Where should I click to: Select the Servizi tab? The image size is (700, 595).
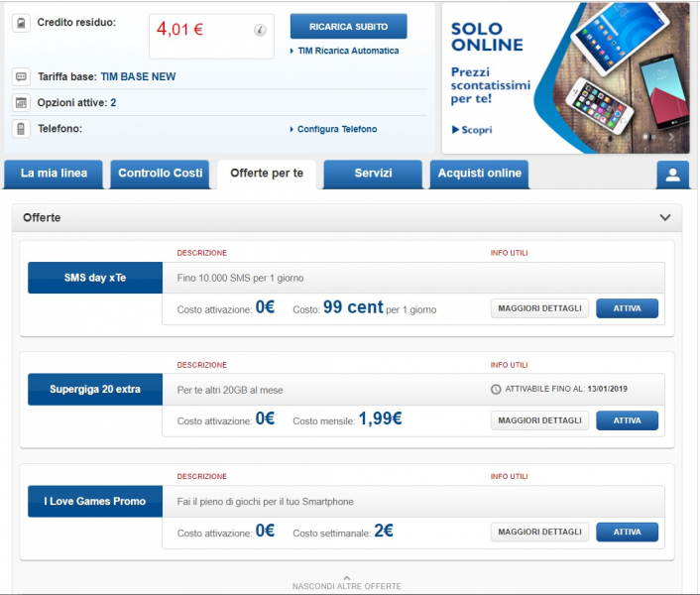[373, 174]
